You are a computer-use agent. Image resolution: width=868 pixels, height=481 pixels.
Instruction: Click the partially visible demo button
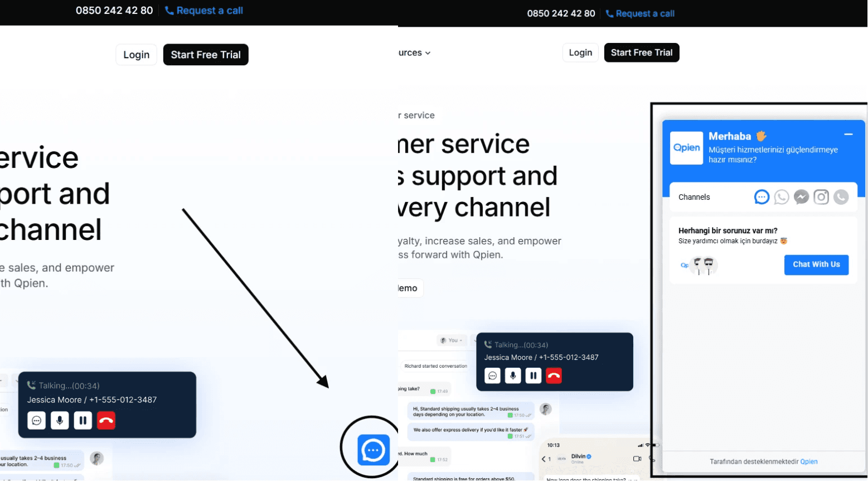pos(410,288)
